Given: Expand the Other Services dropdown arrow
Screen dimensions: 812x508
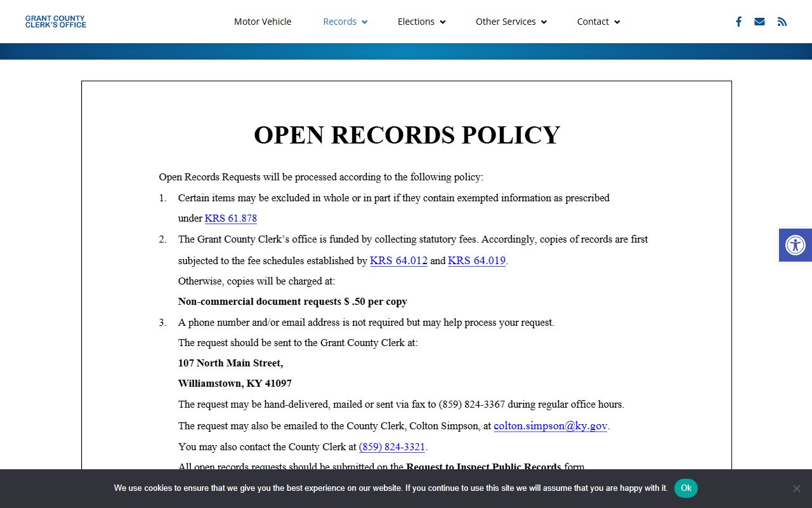Looking at the screenshot, I should point(544,22).
